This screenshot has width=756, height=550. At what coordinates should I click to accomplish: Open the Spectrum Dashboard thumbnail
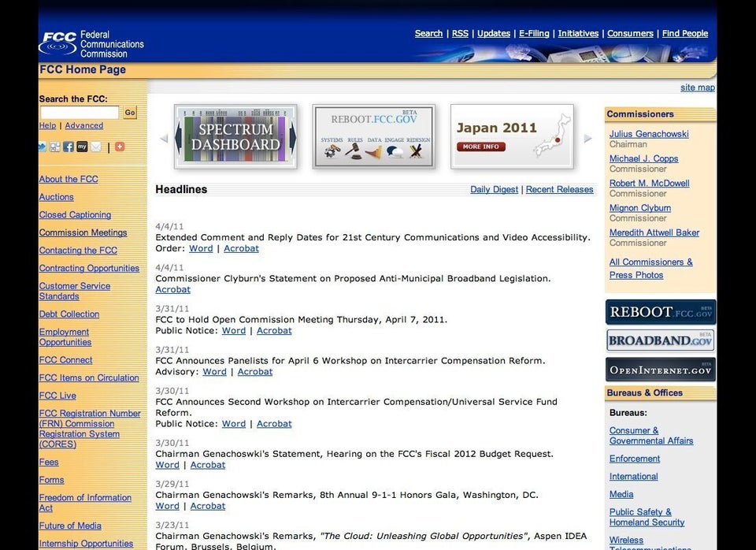[x=235, y=137]
